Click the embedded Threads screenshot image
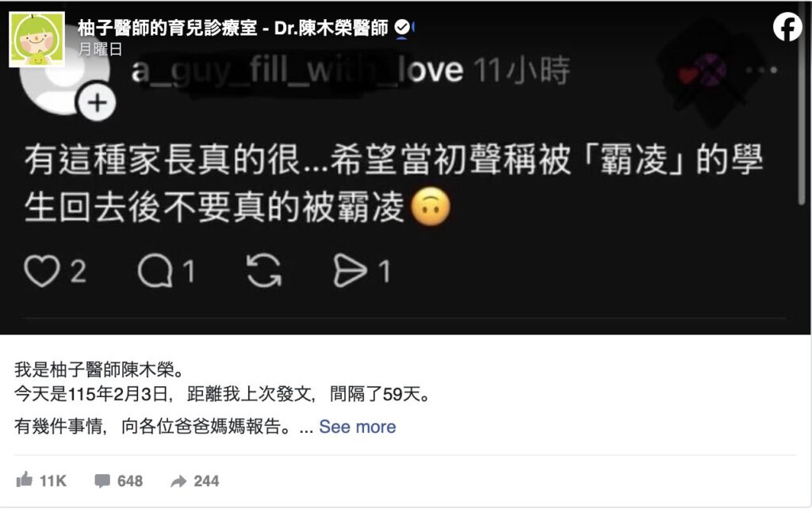The width and height of the screenshot is (812, 513). (405, 168)
